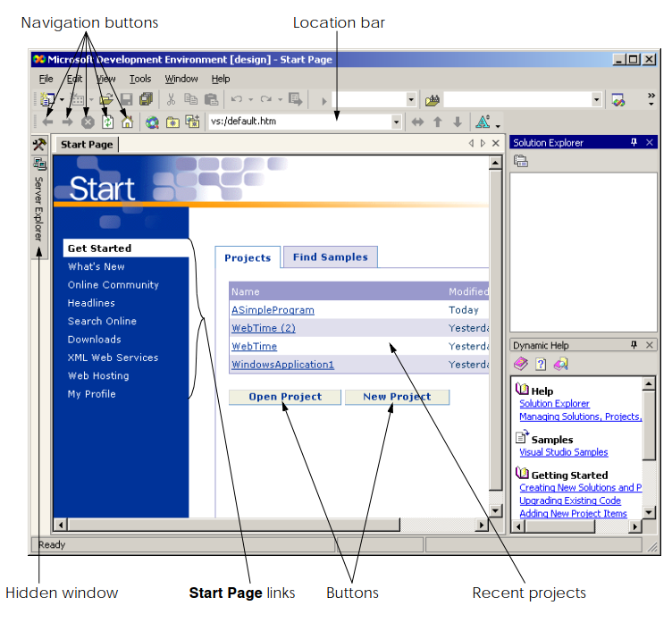The width and height of the screenshot is (672, 631).
Task: Select the Start Page document tab
Action: [87, 145]
